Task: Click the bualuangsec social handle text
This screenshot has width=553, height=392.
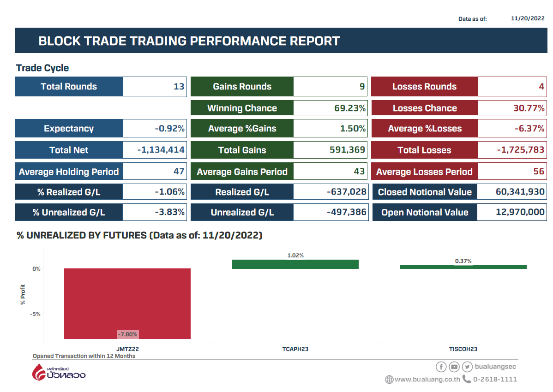Action: pos(495,367)
